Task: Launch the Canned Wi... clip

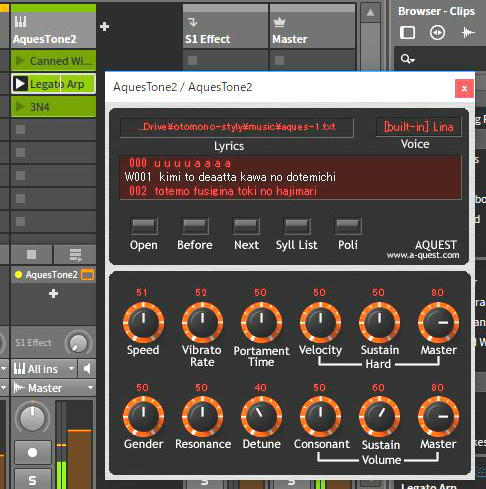Action: (20, 61)
